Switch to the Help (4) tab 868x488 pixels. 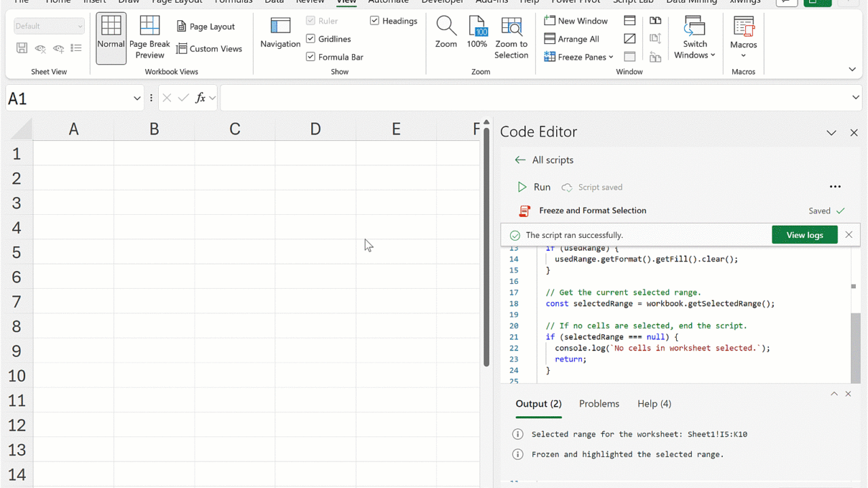654,403
